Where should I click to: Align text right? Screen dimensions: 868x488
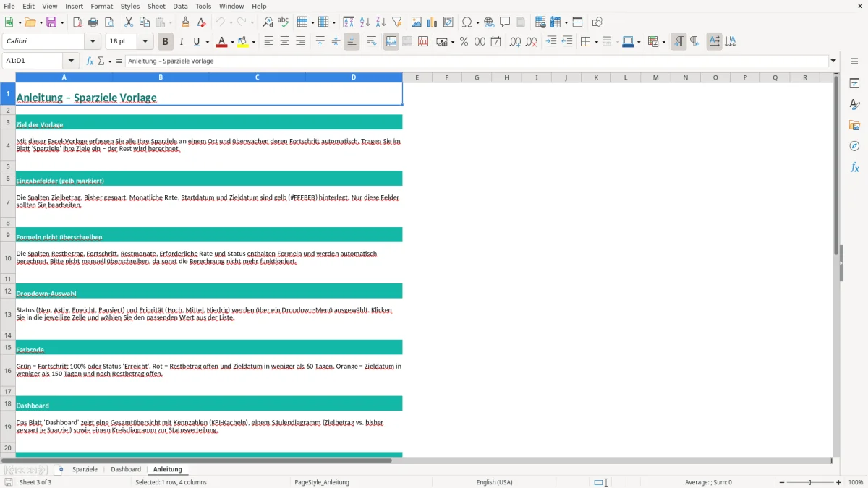tap(300, 42)
